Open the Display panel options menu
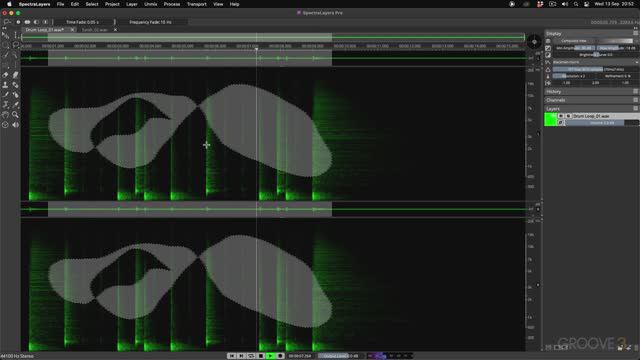 click(x=636, y=33)
